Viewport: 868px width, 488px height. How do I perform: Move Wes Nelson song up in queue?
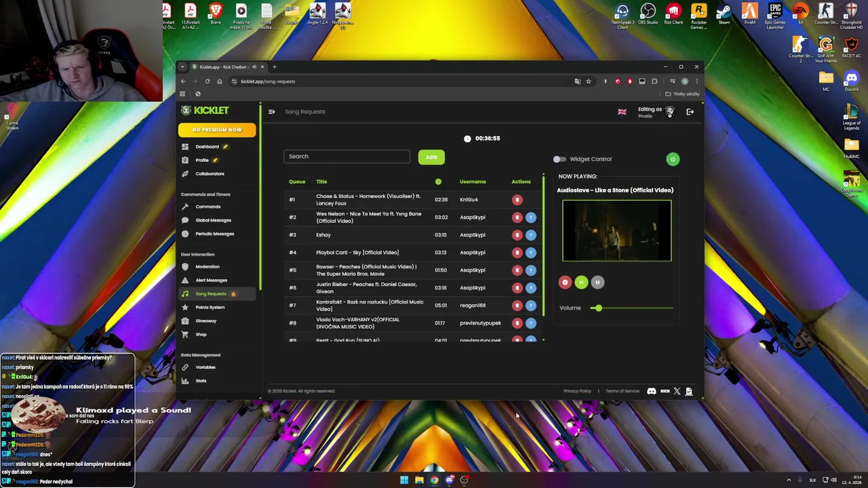click(531, 217)
